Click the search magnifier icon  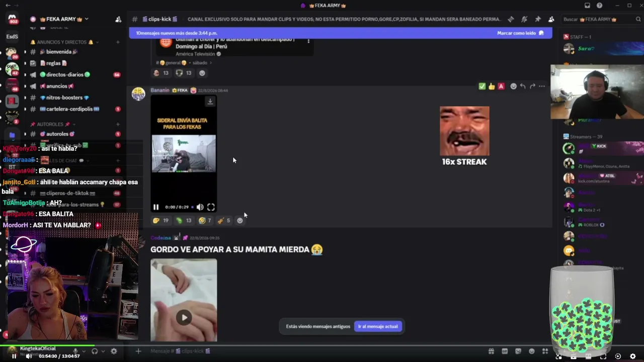pos(637,19)
